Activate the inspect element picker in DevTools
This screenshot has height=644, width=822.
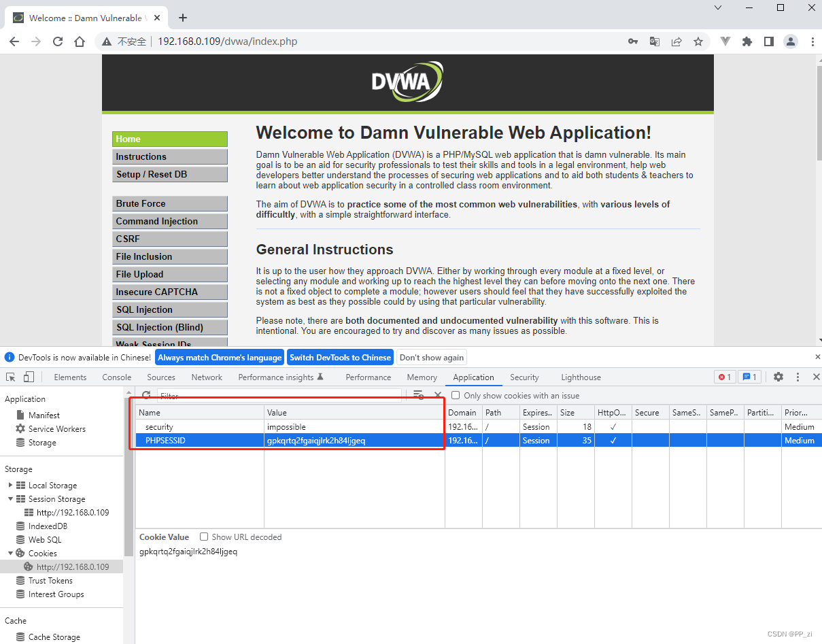coord(11,377)
